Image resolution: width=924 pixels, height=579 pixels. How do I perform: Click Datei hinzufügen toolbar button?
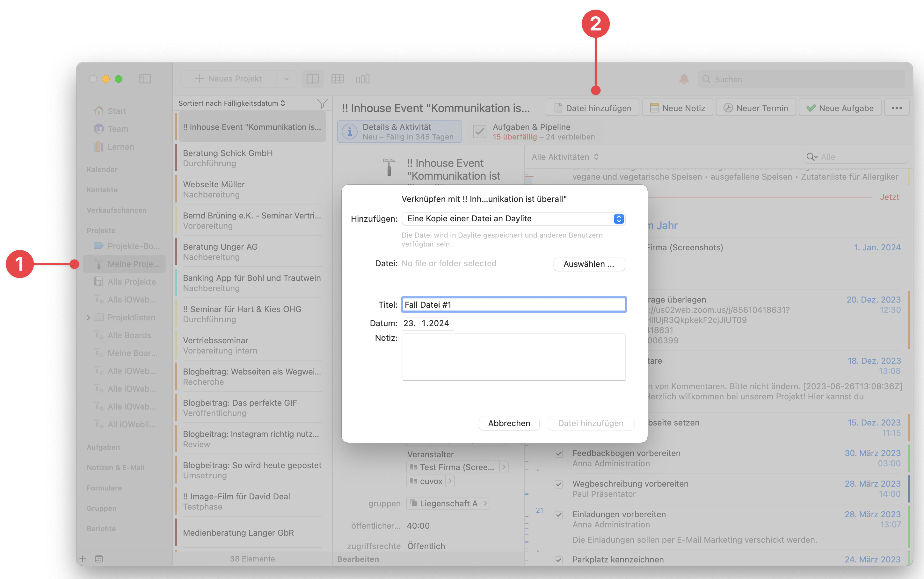(592, 108)
